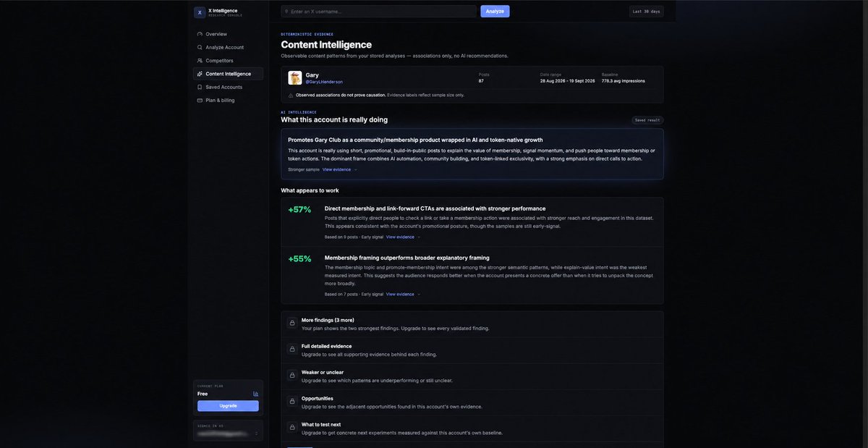Image resolution: width=868 pixels, height=448 pixels.
Task: Click the 'Based on 7 posts · Early signal' label
Action: [354, 294]
